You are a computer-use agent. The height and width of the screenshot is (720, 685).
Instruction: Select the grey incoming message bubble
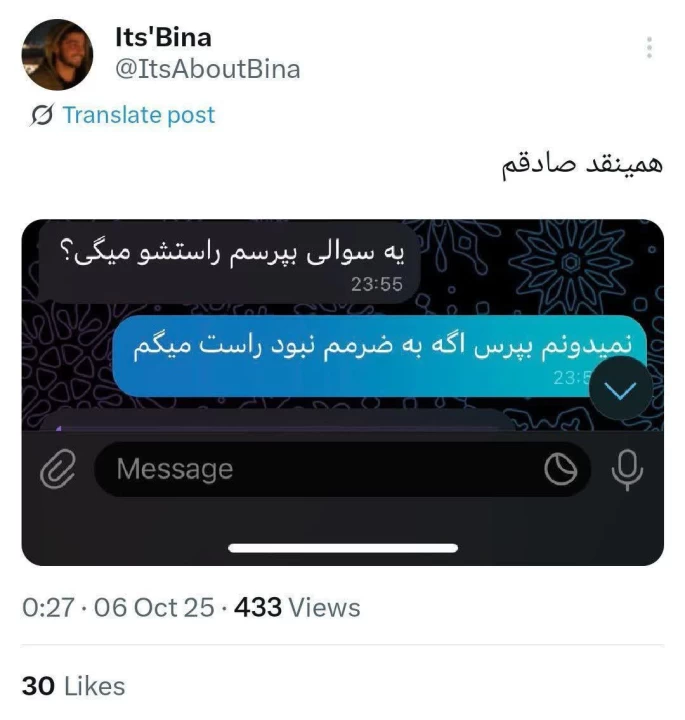pyautogui.click(x=229, y=263)
